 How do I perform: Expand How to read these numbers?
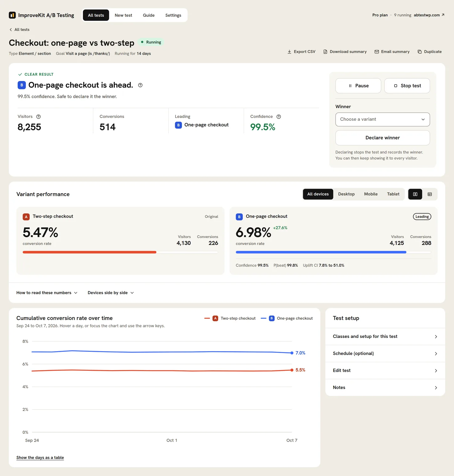click(47, 293)
